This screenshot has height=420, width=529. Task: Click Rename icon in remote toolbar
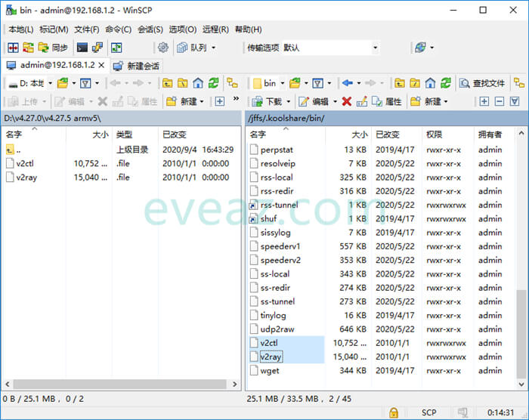tap(362, 101)
